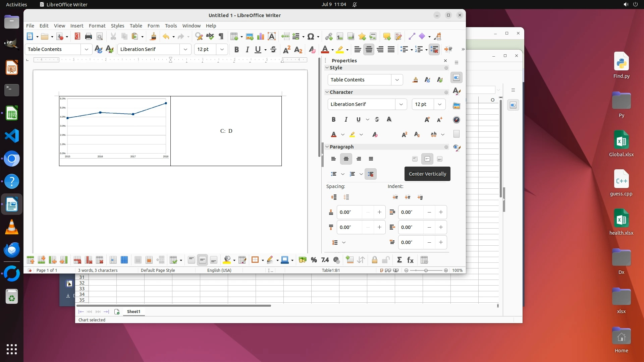Click the Sum sigma icon in table toolbar
Screen dimensions: 644x362
399,260
